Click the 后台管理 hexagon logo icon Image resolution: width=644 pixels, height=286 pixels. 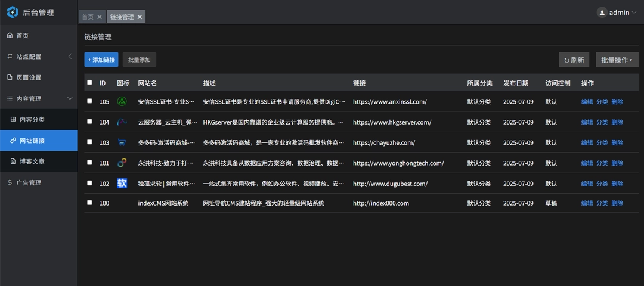(13, 12)
